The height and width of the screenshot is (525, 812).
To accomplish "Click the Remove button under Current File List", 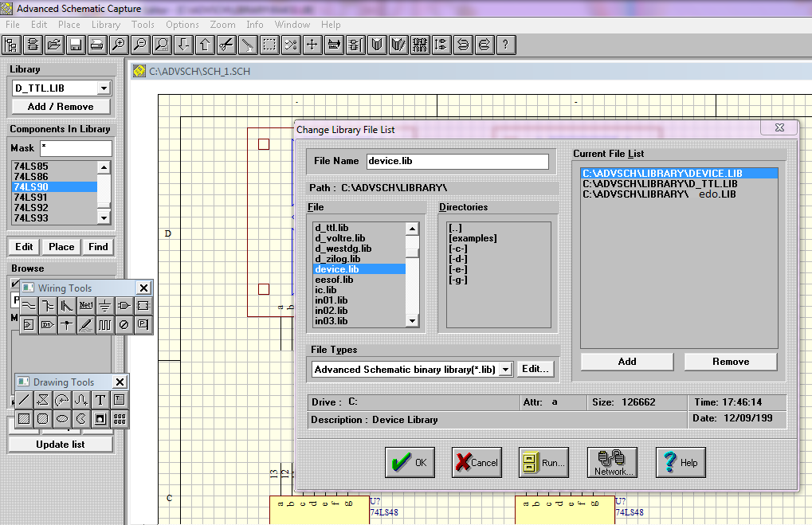I will coord(731,362).
